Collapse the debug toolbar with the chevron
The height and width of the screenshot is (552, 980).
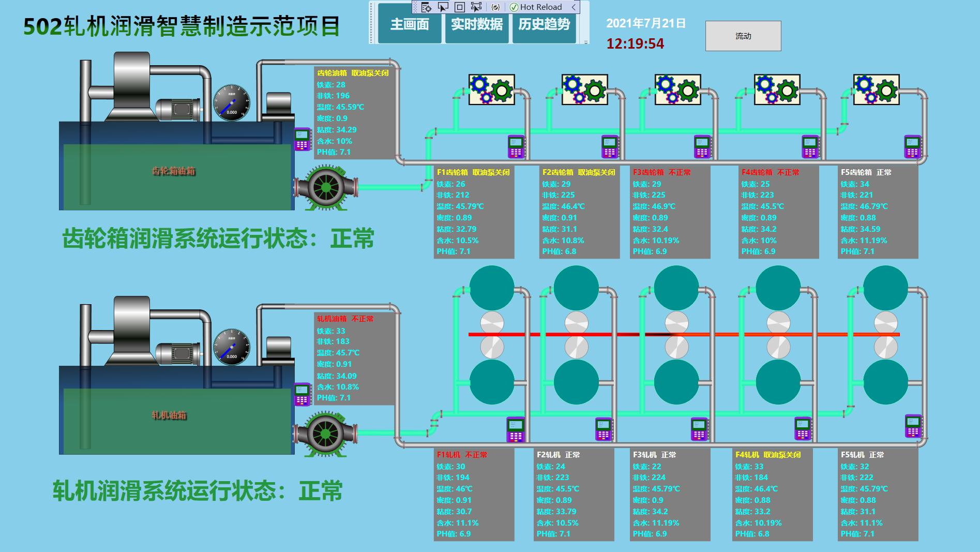pyautogui.click(x=574, y=7)
